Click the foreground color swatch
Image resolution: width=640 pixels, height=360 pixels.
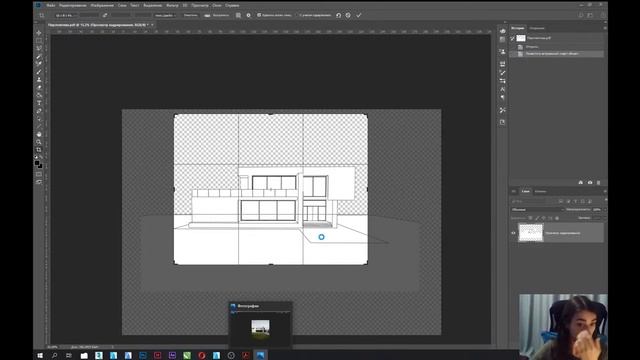click(x=37, y=163)
